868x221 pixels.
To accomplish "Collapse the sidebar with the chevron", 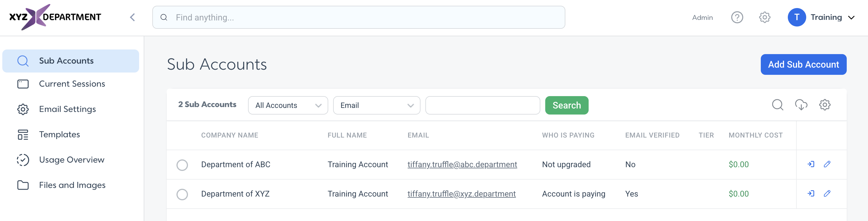I will [132, 17].
